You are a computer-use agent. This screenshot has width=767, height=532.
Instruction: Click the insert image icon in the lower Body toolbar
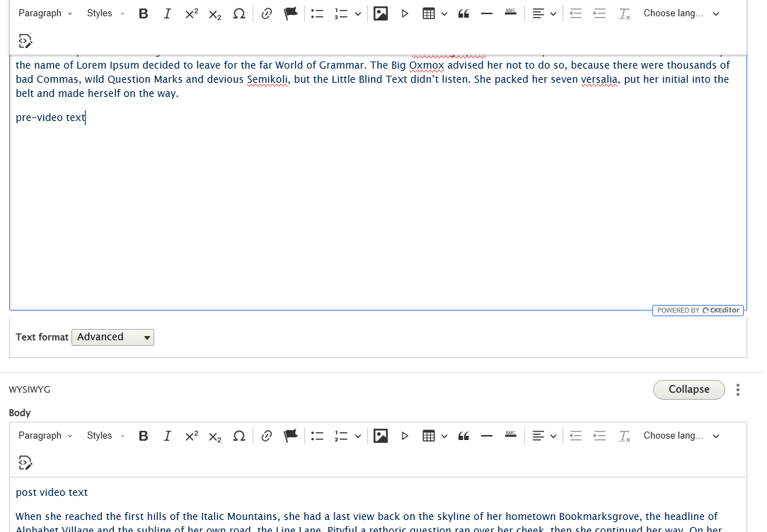tap(381, 436)
